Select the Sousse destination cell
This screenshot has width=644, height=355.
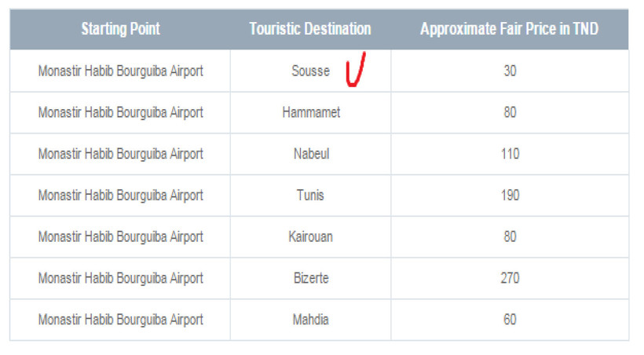pos(310,71)
